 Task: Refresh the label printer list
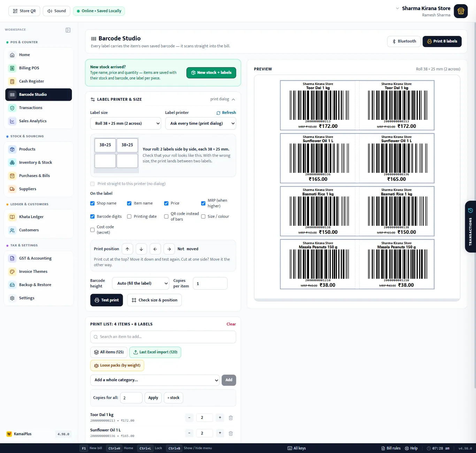(x=226, y=113)
